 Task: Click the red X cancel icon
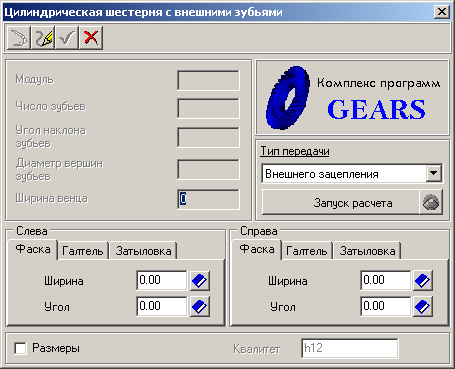pos(91,38)
